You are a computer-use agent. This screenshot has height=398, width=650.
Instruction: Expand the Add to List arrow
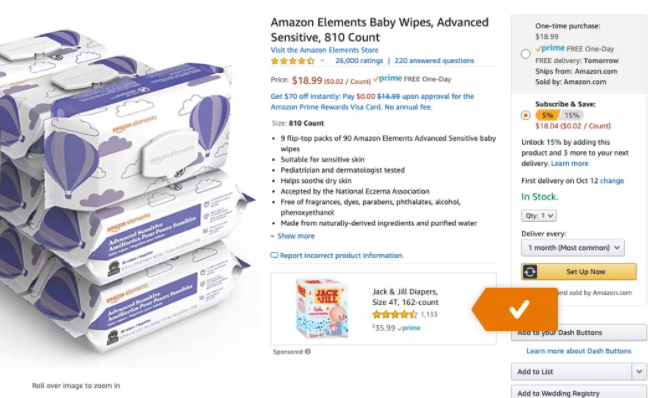pos(639,371)
